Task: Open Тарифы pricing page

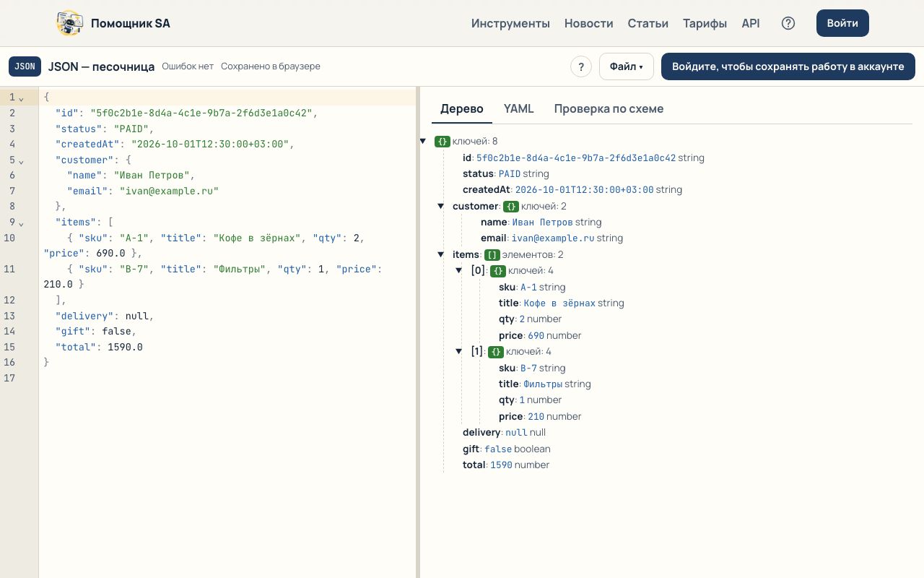Action: (x=705, y=23)
